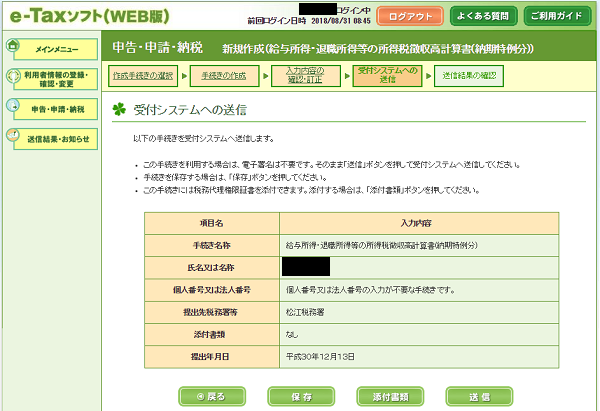Open 送信結果・お知らせ in the sidebar
This screenshot has width=600, height=411.
(x=56, y=139)
